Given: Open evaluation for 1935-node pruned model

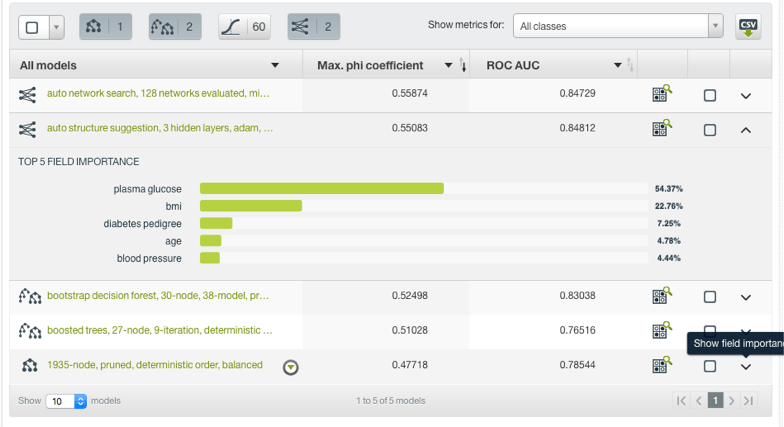Looking at the screenshot, I should (x=661, y=365).
